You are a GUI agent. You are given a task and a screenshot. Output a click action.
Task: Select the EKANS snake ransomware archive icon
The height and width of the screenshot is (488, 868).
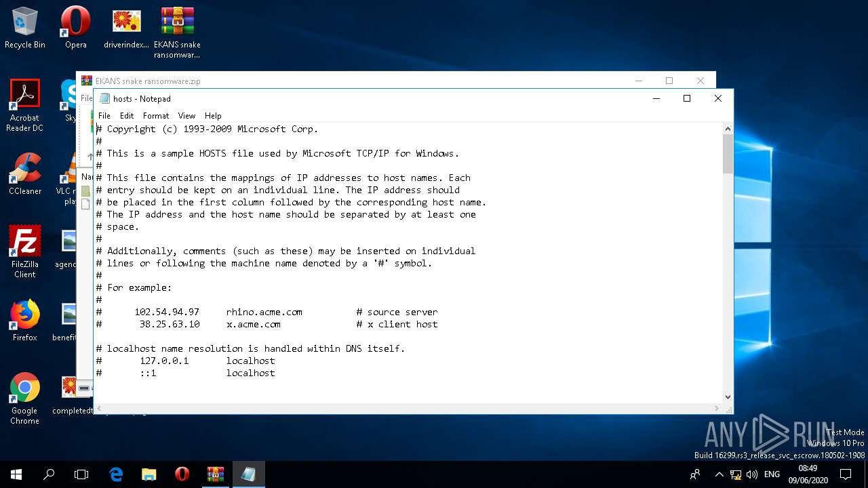click(177, 33)
